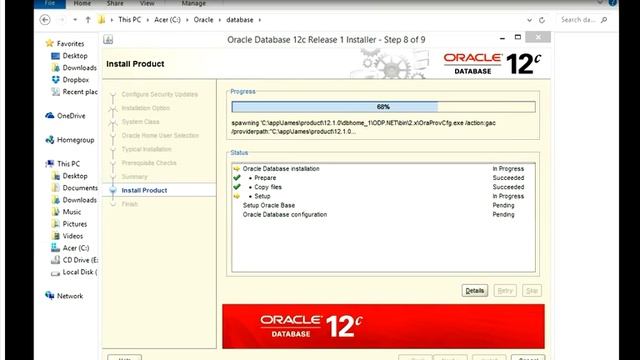Minimize the Oracle installer window

tap(502, 38)
